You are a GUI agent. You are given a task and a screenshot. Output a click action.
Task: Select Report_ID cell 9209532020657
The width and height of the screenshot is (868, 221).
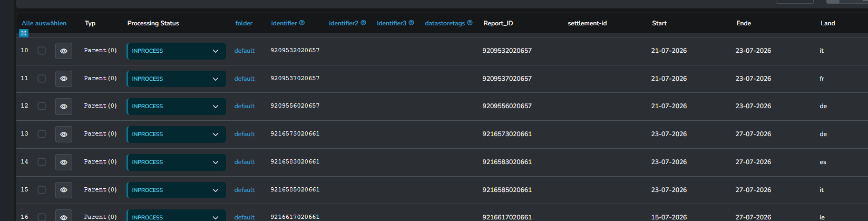point(507,51)
